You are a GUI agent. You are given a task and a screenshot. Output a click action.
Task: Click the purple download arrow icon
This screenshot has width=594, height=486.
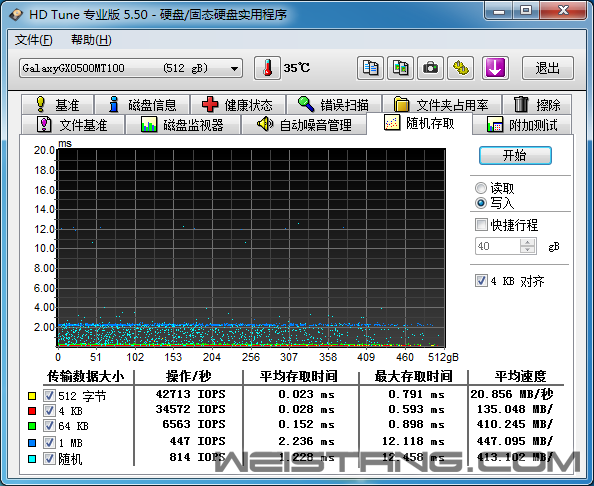tap(495, 68)
